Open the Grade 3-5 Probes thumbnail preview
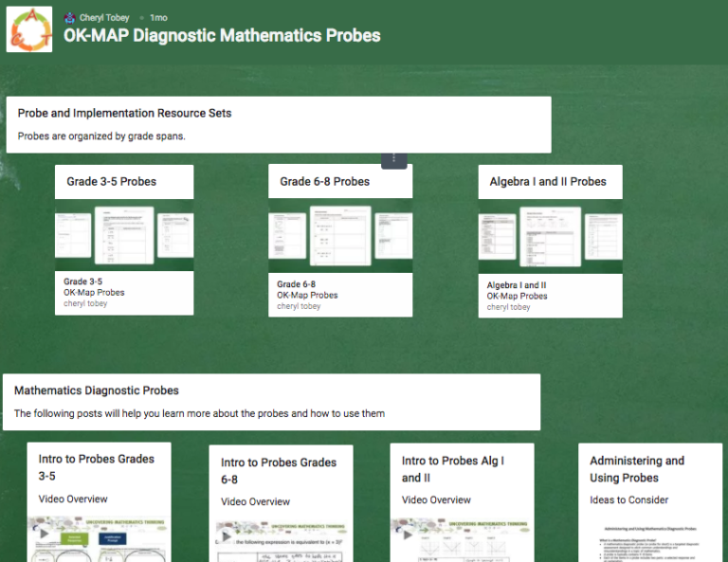This screenshot has height=562, width=728. point(124,235)
